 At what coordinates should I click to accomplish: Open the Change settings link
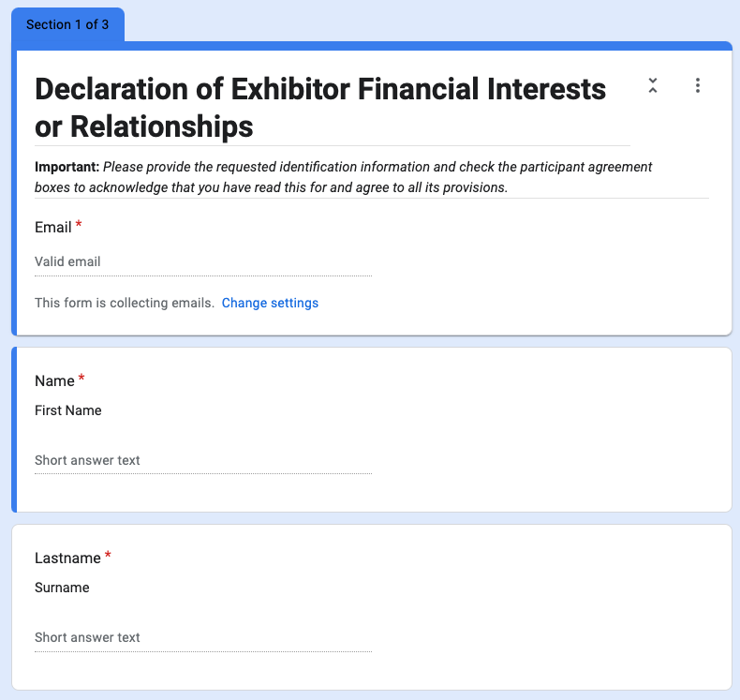[x=270, y=304]
